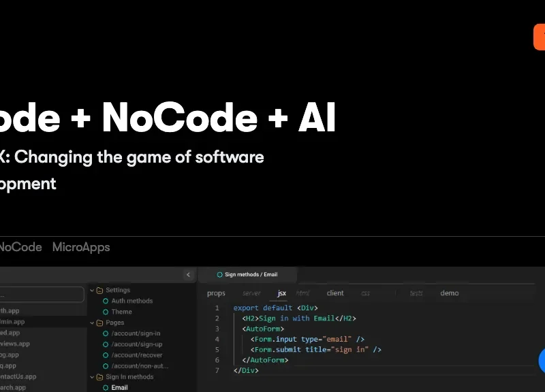Select the MicroApps tab

point(81,247)
